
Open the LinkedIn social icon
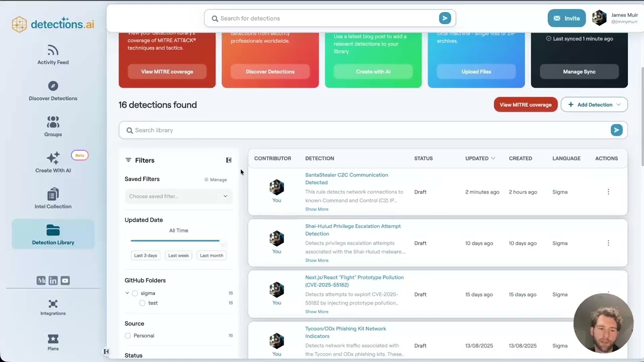(53, 281)
